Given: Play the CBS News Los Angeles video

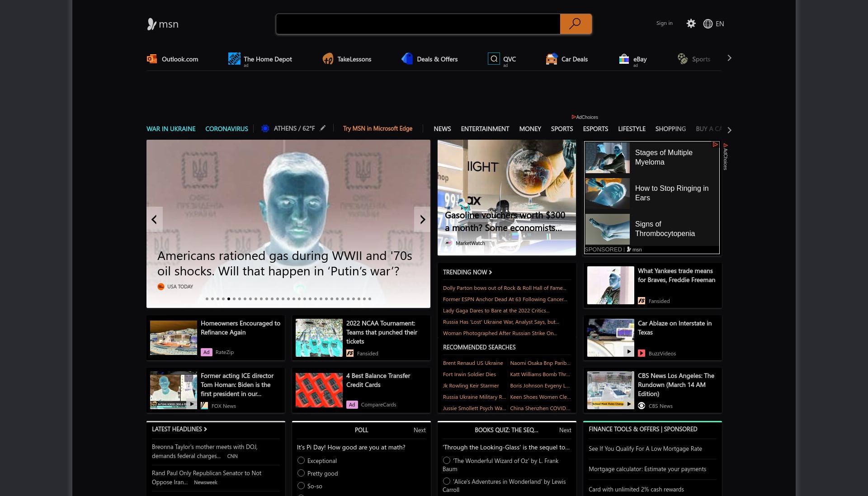Looking at the screenshot, I should [x=628, y=404].
